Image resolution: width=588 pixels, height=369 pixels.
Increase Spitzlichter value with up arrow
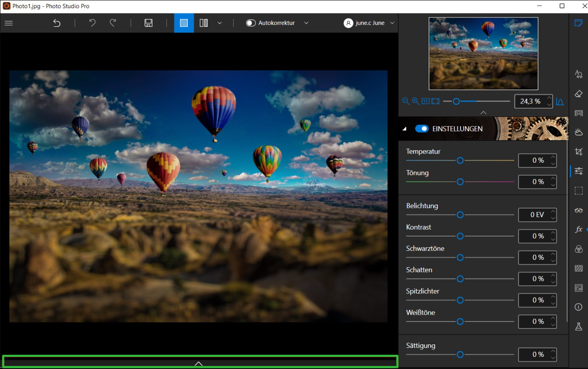(553, 297)
